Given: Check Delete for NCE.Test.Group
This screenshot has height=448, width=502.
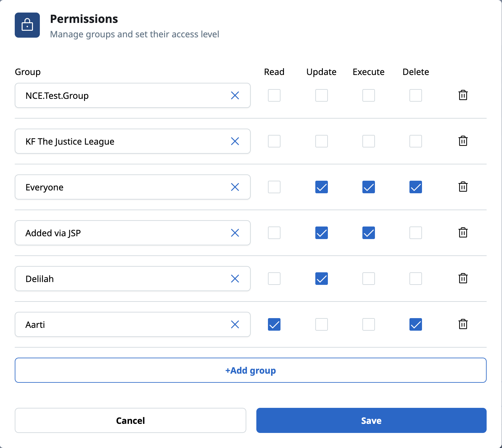Looking at the screenshot, I should 416,95.
